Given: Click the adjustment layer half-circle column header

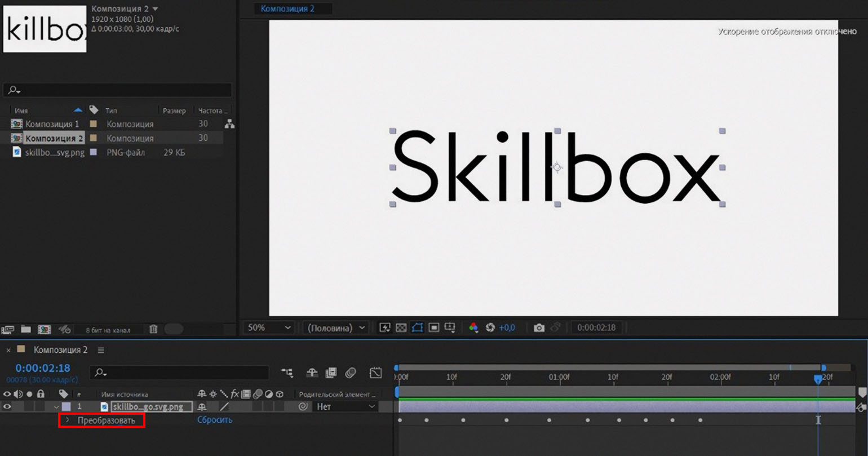Looking at the screenshot, I should click(x=269, y=394).
